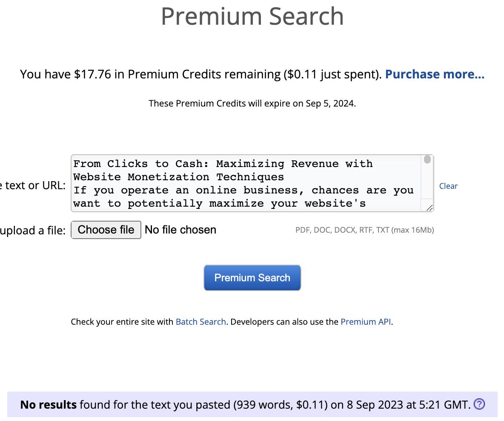Click the "Check your entire site with" text

click(x=122, y=322)
